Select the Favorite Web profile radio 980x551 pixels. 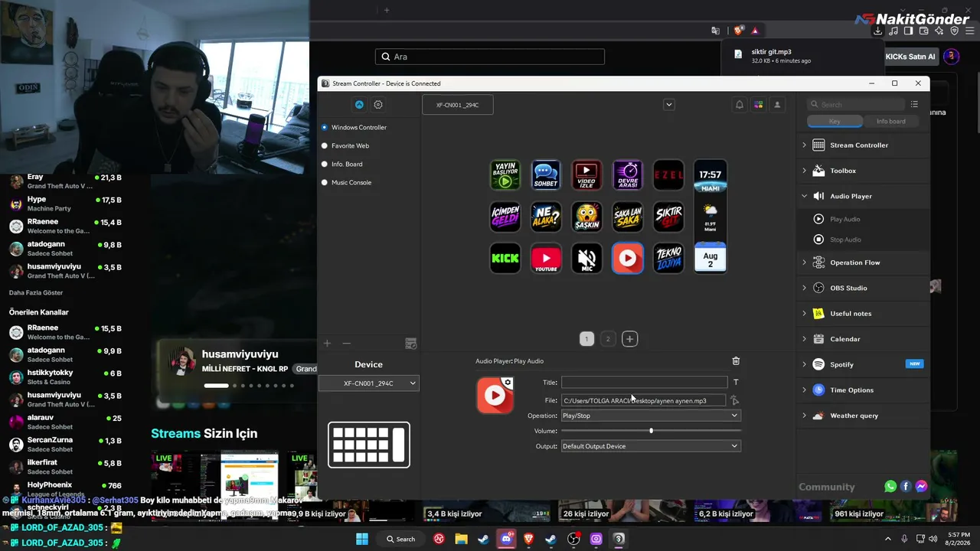coord(325,145)
